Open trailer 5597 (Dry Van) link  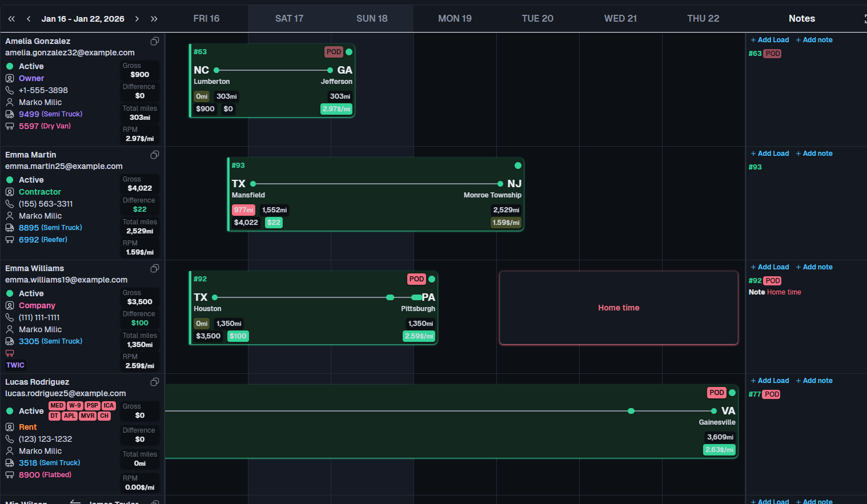[x=45, y=126]
